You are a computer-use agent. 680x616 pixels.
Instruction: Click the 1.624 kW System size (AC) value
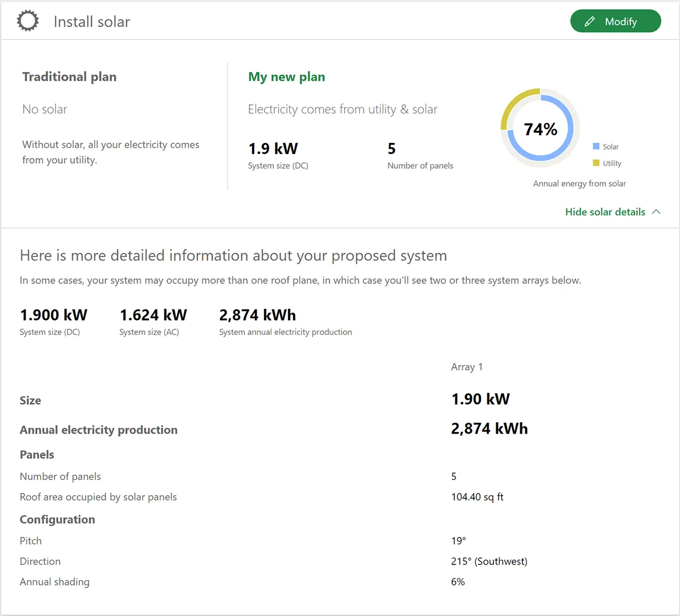153,315
